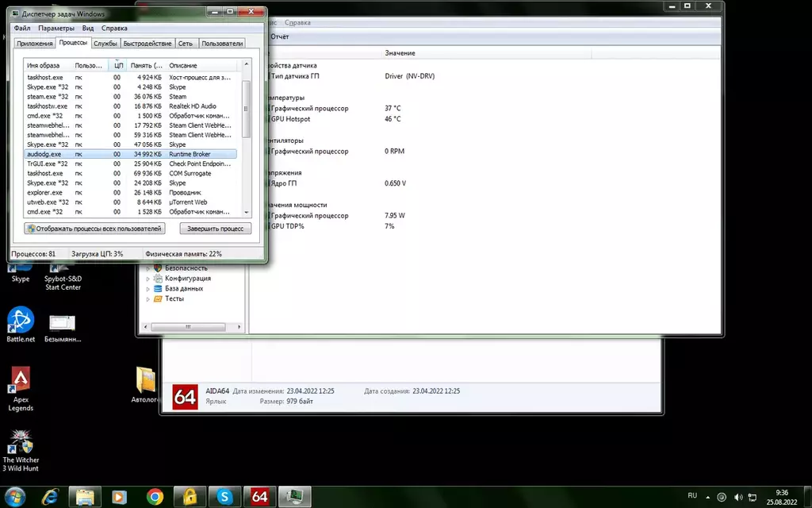This screenshot has height=508, width=812.
Task: Click the process list scroll up arrow
Action: [x=246, y=63]
